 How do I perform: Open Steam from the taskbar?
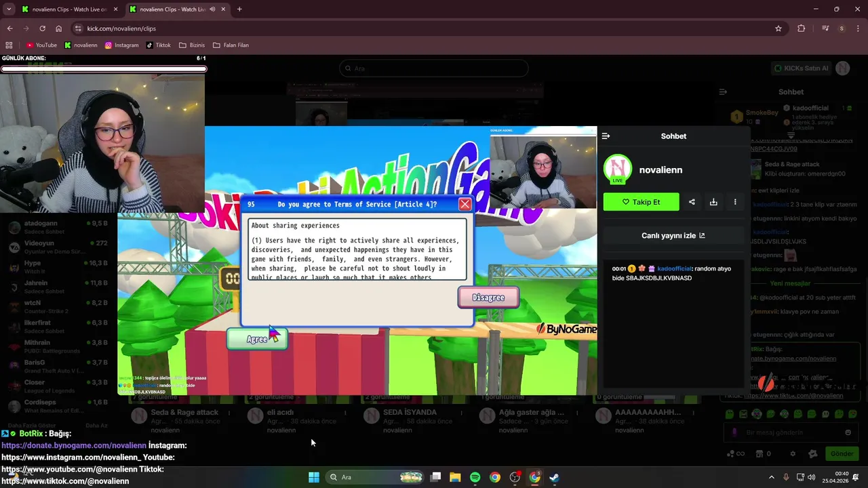coord(554,477)
